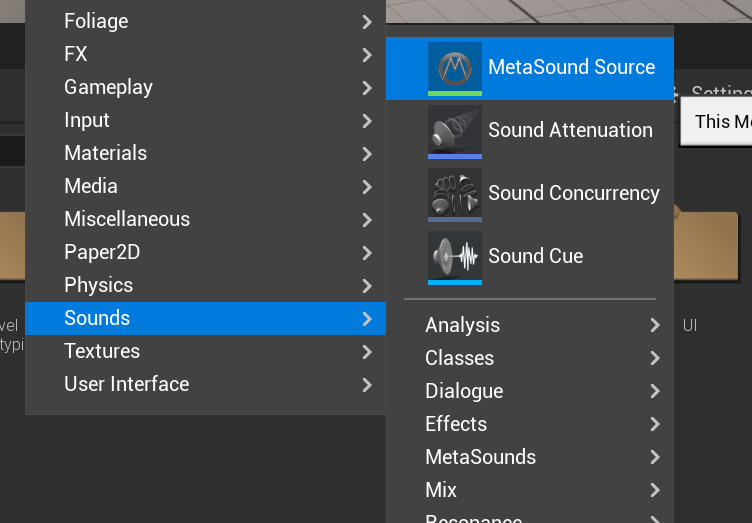Click the MetaSound Source icon
The image size is (752, 523).
454,67
